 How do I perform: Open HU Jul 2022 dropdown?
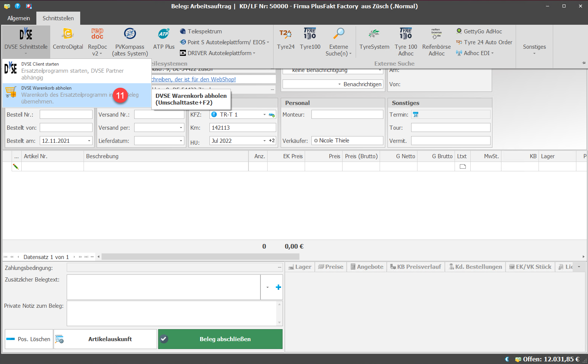265,141
